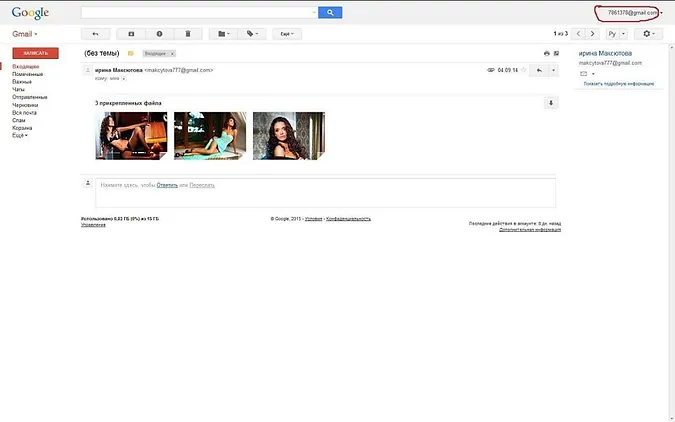Archive this conversation using the toolbar icon
675x422 pixels.
pyautogui.click(x=131, y=34)
